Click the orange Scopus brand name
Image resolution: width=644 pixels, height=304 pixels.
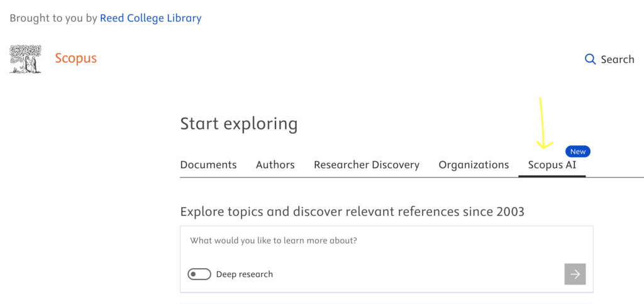click(x=76, y=59)
